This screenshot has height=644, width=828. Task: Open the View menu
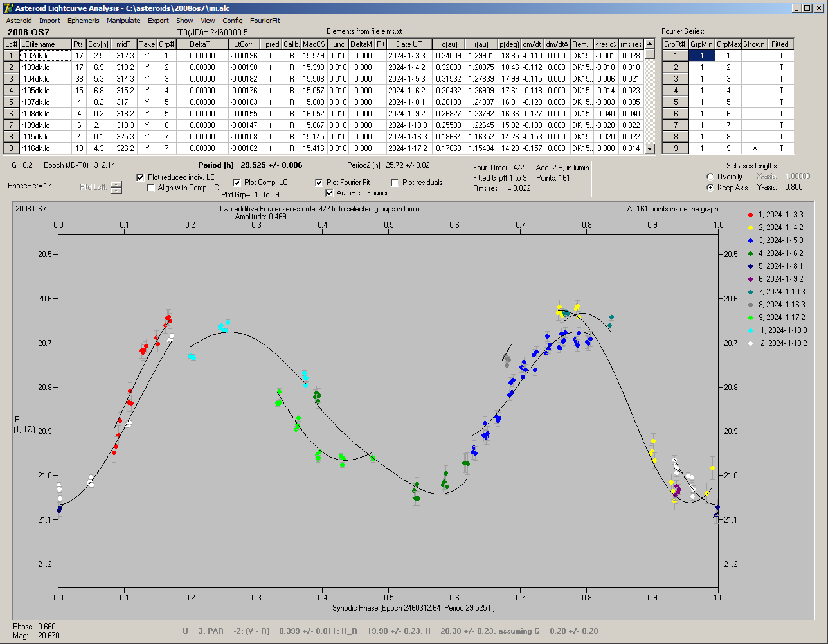point(208,21)
